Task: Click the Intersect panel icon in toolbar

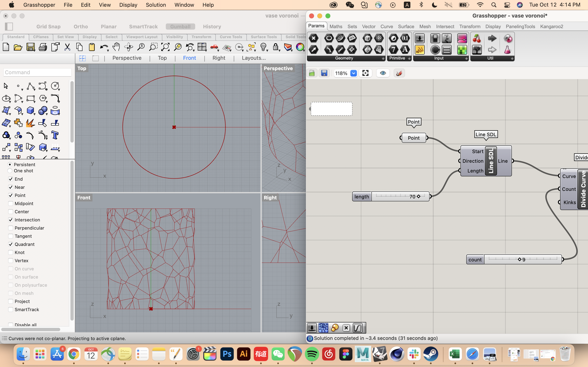Action: point(445,26)
